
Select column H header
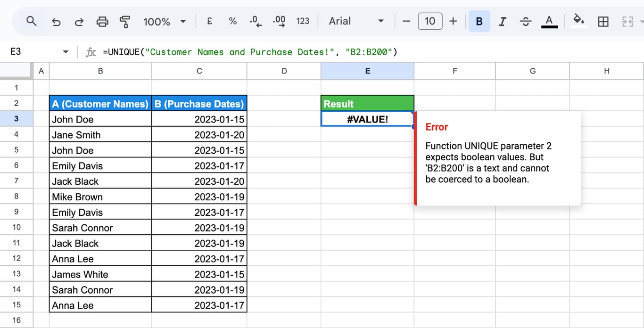point(607,71)
